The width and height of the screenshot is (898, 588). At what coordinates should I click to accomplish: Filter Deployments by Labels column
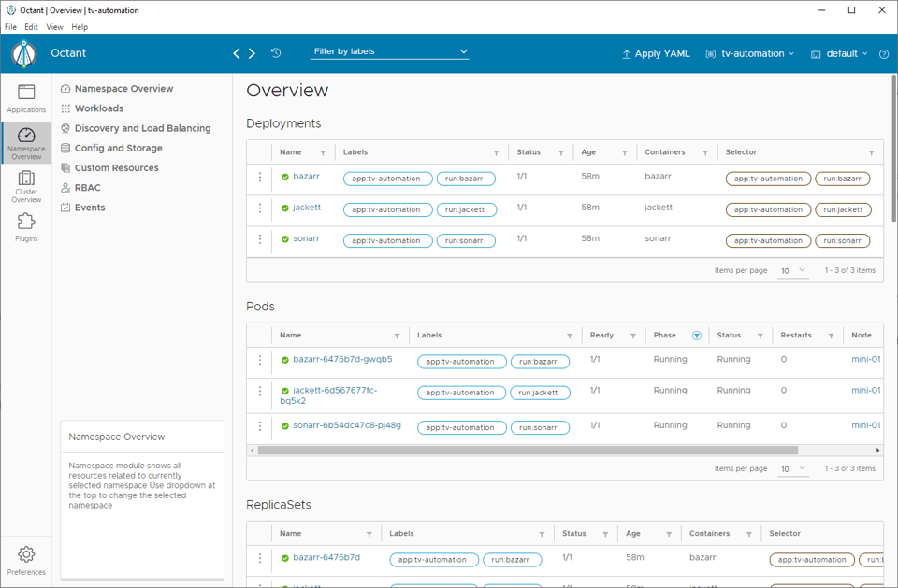click(x=497, y=153)
